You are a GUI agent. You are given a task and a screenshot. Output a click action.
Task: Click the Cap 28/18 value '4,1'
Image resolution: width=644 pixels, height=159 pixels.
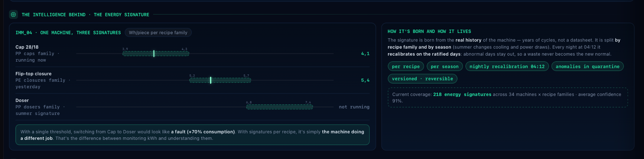[x=365, y=54]
